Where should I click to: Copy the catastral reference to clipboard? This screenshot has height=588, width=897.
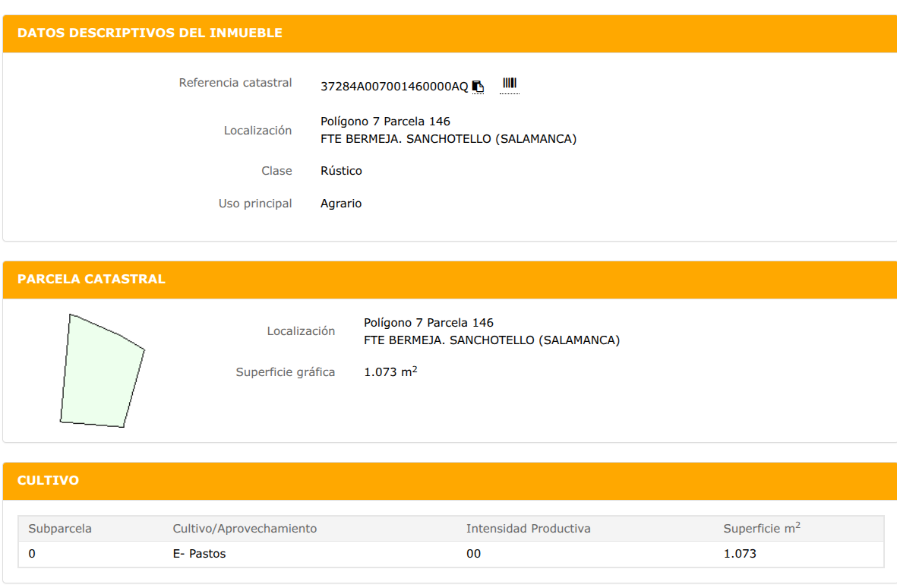[x=479, y=87]
